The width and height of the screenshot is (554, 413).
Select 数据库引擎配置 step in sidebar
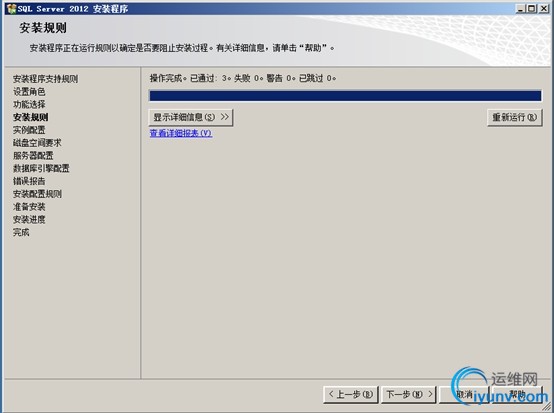pyautogui.click(x=41, y=168)
